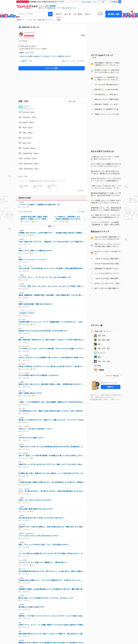Click the 新規取得 ID link

[53, 6]
